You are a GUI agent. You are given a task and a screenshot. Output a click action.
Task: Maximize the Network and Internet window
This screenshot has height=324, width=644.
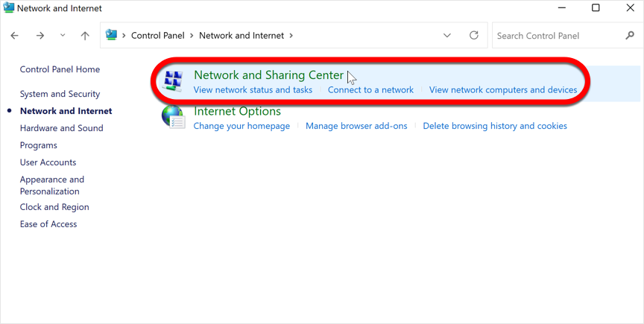(596, 7)
